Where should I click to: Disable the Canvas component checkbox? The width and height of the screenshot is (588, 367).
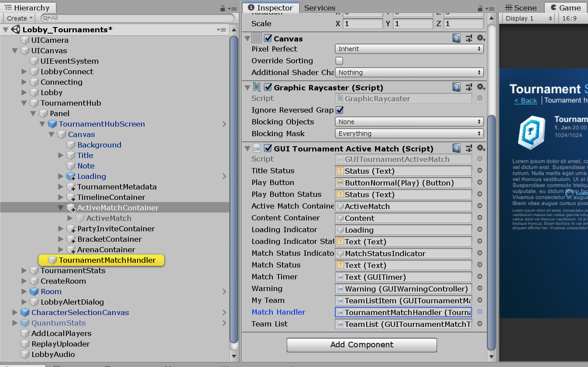pyautogui.click(x=268, y=38)
